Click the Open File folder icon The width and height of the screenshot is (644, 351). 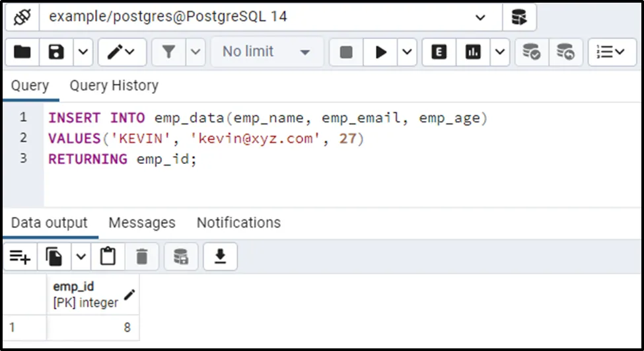click(22, 52)
